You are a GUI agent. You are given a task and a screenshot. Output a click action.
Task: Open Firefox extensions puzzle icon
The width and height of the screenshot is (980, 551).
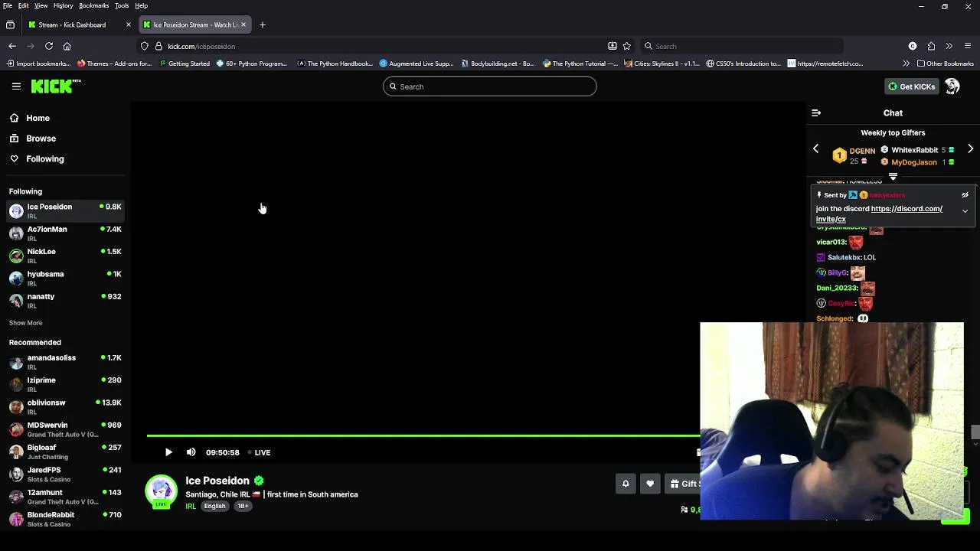pyautogui.click(x=931, y=46)
